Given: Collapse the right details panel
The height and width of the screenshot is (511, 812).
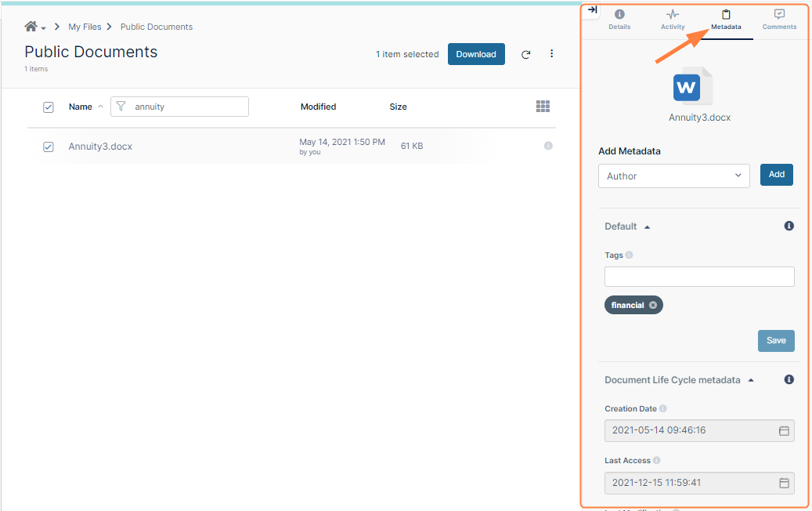Looking at the screenshot, I should click(x=592, y=11).
